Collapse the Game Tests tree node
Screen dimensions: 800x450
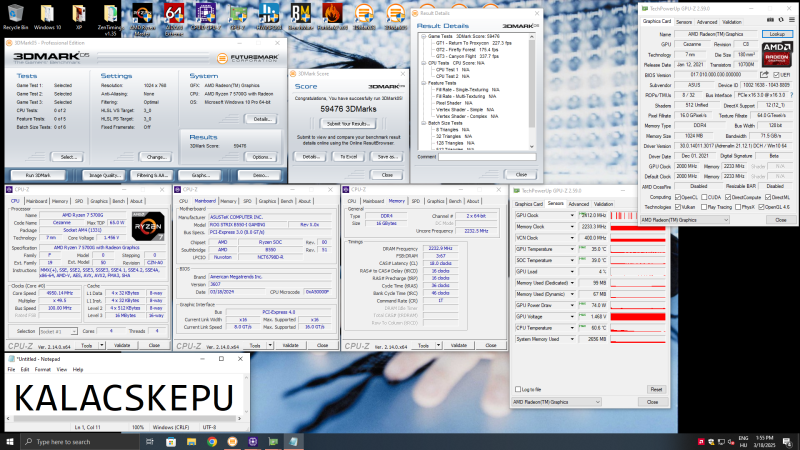point(423,36)
